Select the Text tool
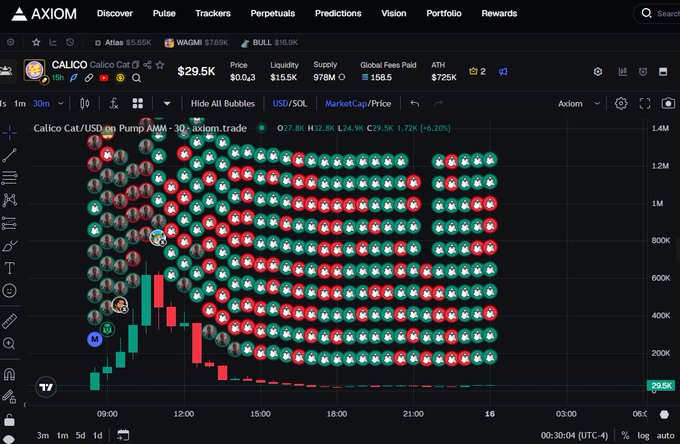 point(10,268)
